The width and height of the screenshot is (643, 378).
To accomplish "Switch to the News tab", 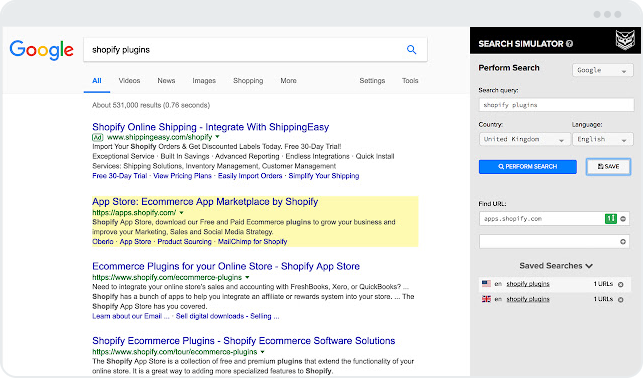I will (166, 81).
